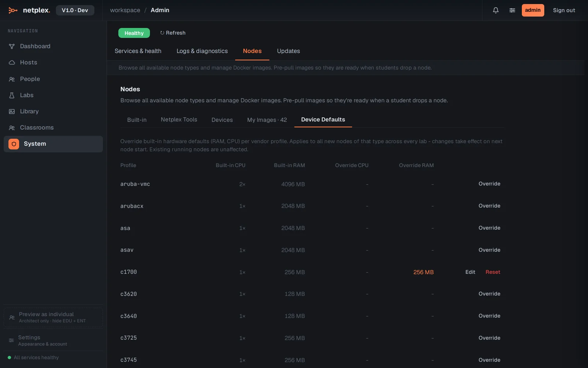The image size is (588, 368).
Task: Click the Admin breadcrumb text
Action: coord(160,10)
